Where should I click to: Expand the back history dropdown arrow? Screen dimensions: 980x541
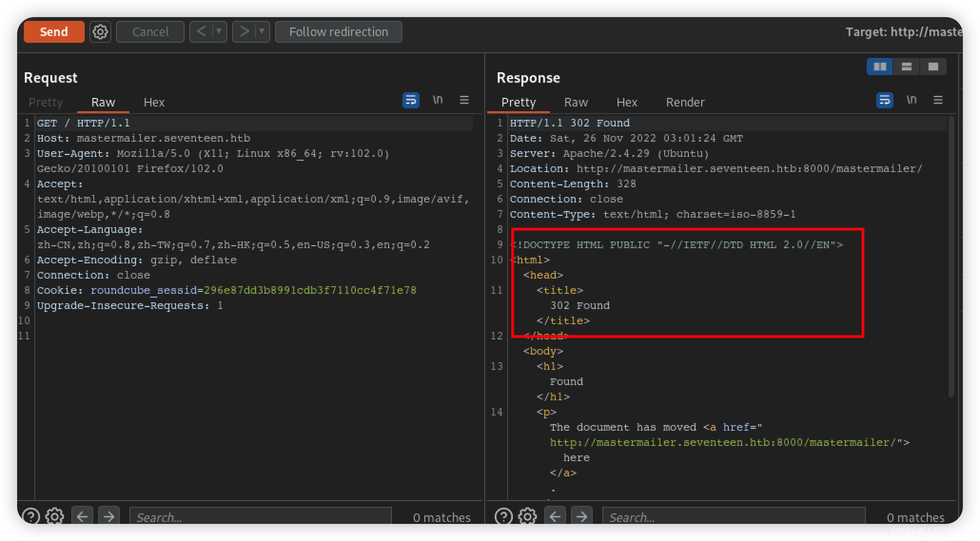[x=219, y=32]
